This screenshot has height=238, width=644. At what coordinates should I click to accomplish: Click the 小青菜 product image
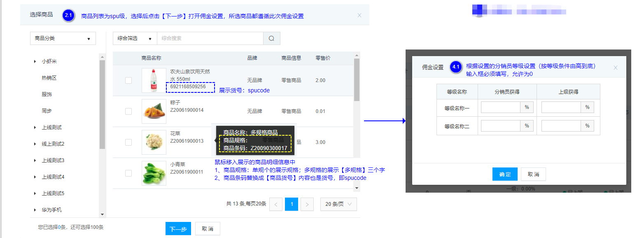click(154, 173)
